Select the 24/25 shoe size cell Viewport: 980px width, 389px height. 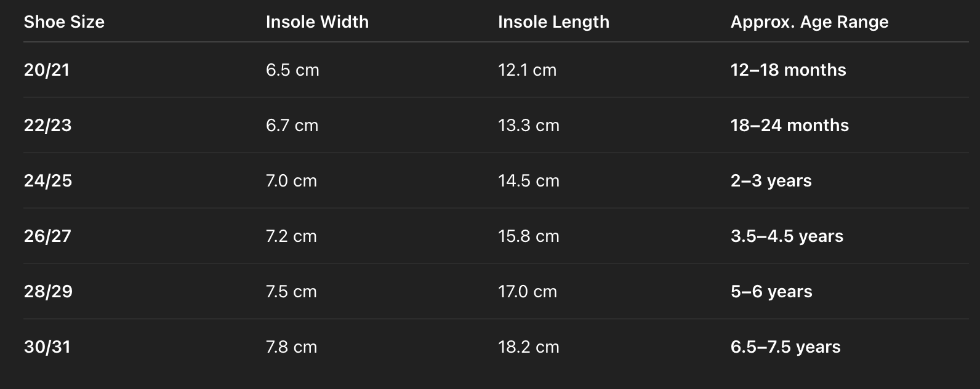(47, 181)
